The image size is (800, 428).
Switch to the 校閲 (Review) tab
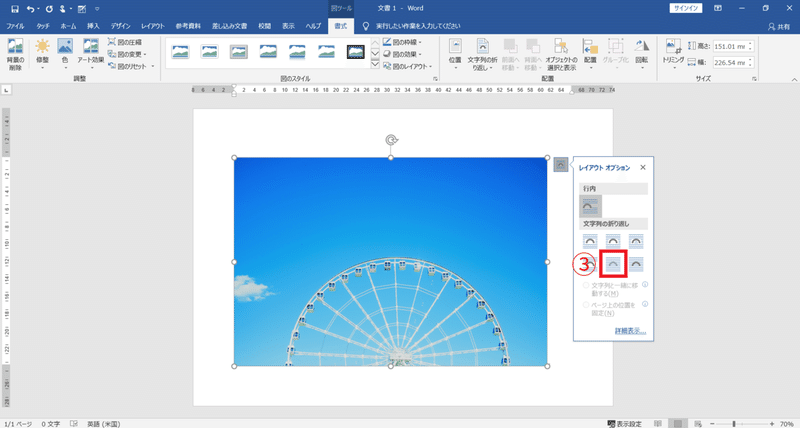tap(264, 26)
